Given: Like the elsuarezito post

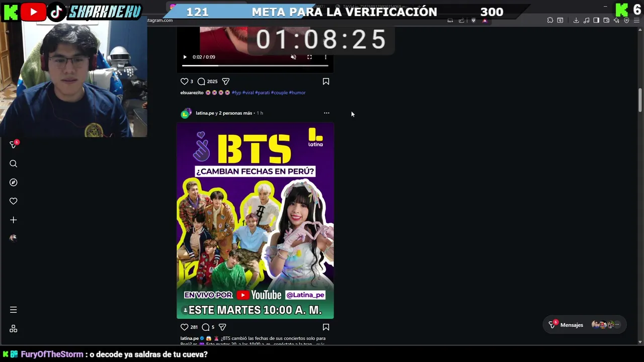Looking at the screenshot, I should click(x=184, y=81).
